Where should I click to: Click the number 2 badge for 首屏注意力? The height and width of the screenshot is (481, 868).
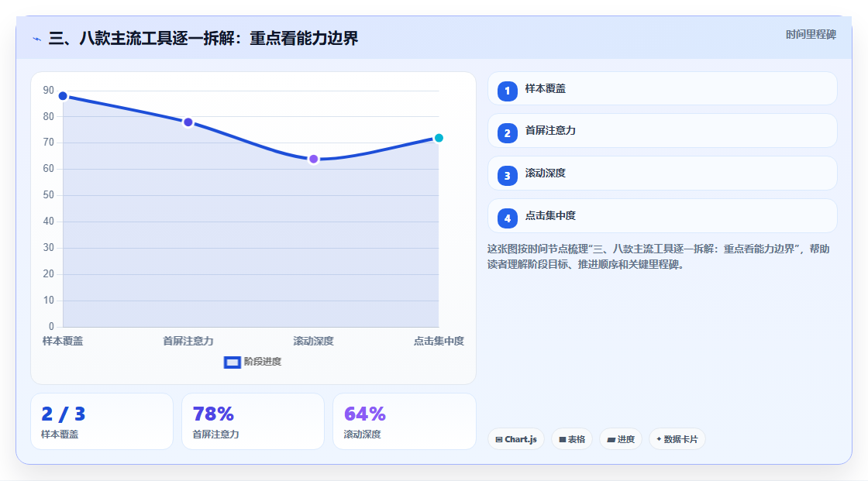507,133
